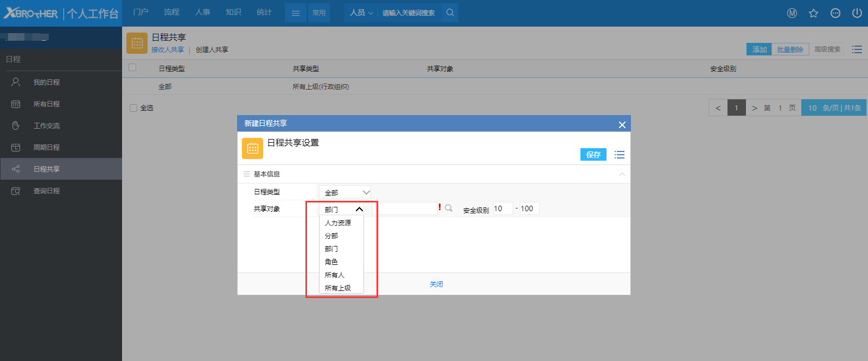The height and width of the screenshot is (361, 868).
Task: Tick the table header select-all checkbox
Action: [x=132, y=68]
